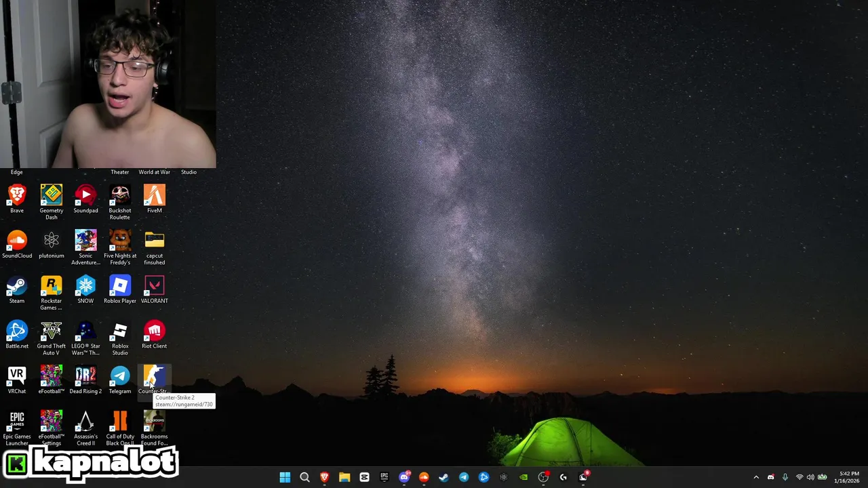This screenshot has width=868, height=488.
Task: Click Telegram in the taskbar
Action: (x=464, y=477)
